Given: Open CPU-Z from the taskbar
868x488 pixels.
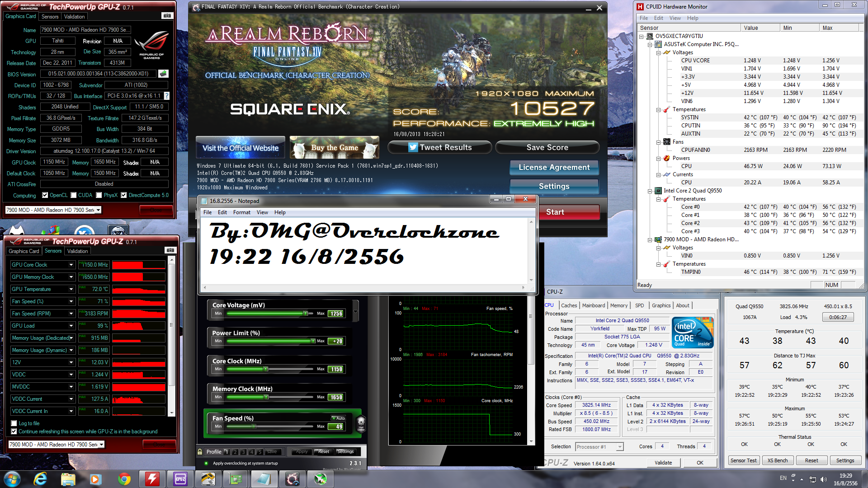Looking at the screenshot, I should tap(180, 479).
